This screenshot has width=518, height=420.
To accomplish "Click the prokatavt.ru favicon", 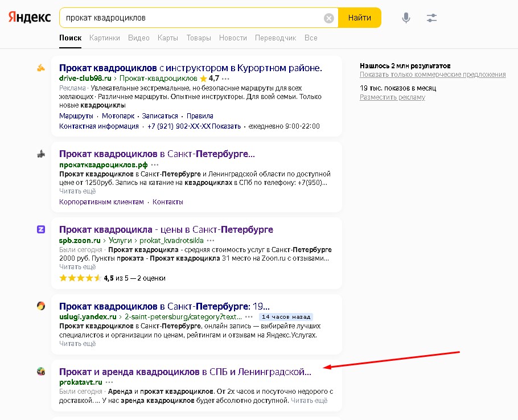I will pos(40,371).
